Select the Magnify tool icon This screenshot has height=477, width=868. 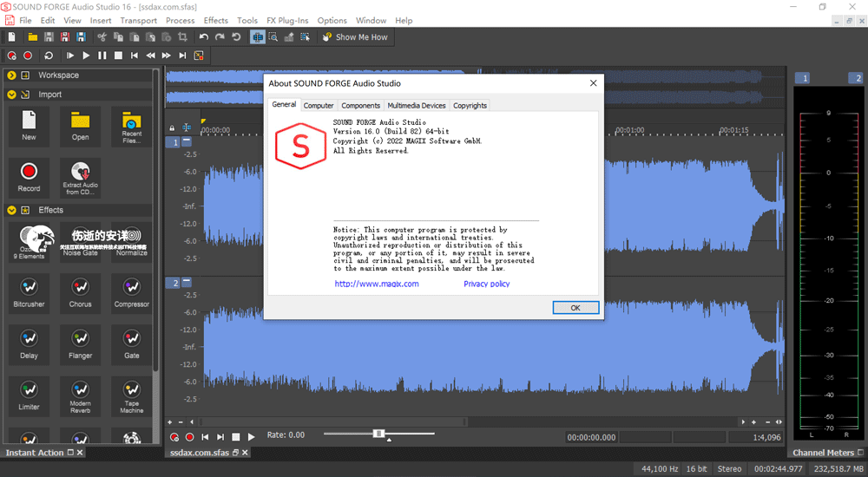(273, 37)
